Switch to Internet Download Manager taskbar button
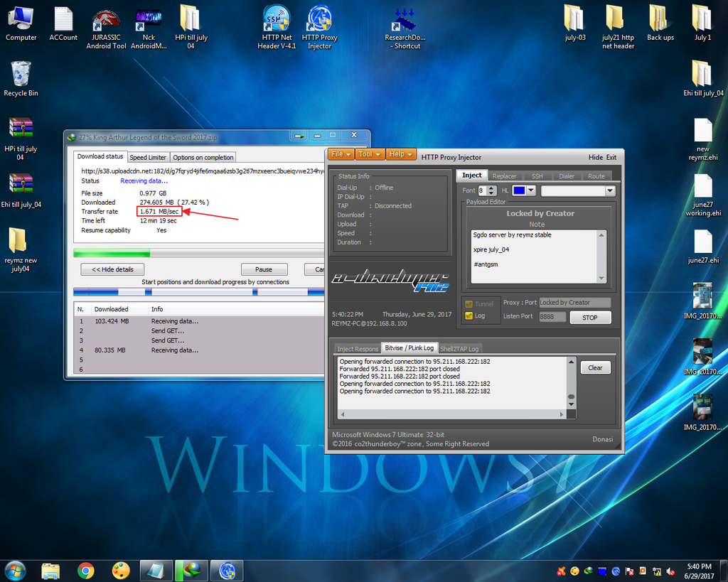 click(x=191, y=571)
